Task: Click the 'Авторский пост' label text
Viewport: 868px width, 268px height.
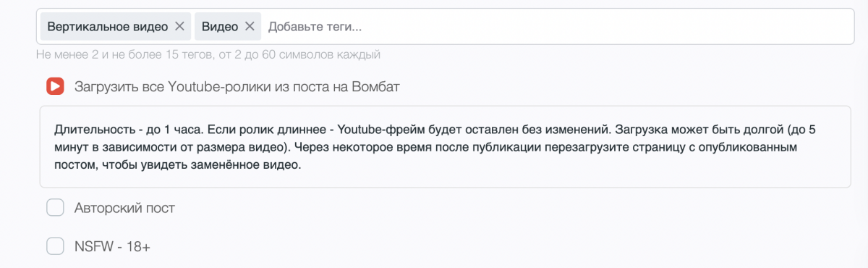Action: pyautogui.click(x=124, y=208)
